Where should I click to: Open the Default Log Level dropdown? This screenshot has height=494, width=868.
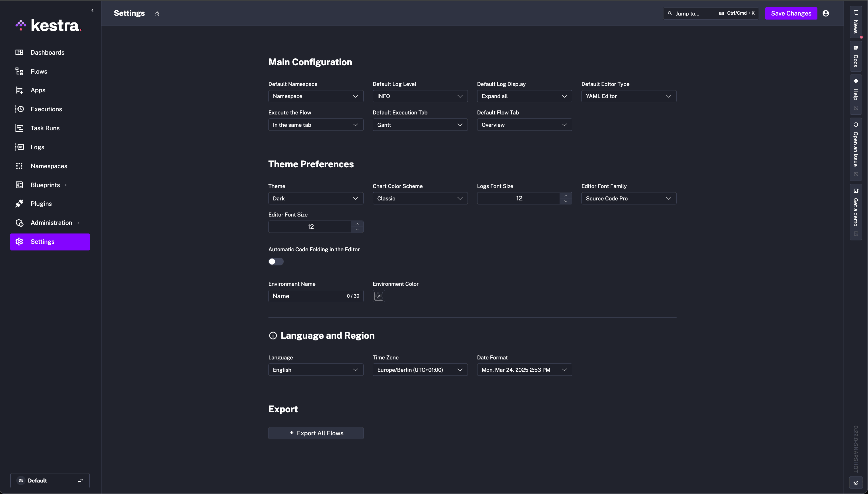pos(420,96)
